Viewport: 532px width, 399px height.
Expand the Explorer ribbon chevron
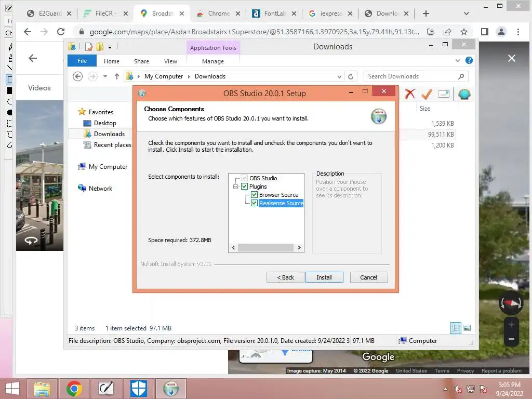click(x=458, y=60)
